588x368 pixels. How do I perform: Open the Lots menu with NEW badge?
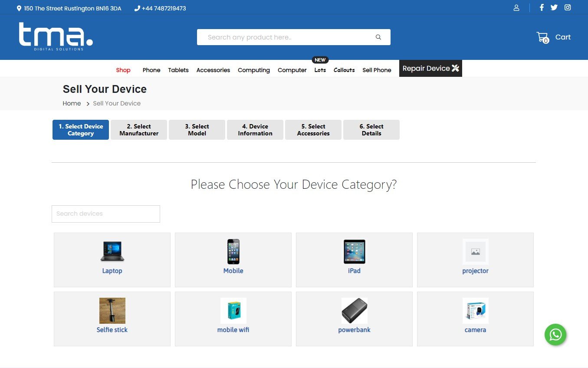tap(320, 70)
